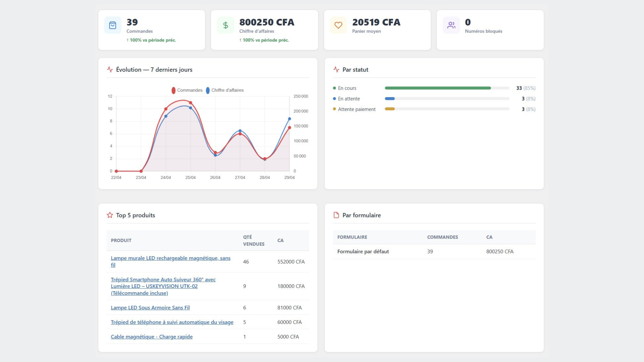Click the Attente paiement yellow progress bar
644x362 pixels.
[447, 109]
